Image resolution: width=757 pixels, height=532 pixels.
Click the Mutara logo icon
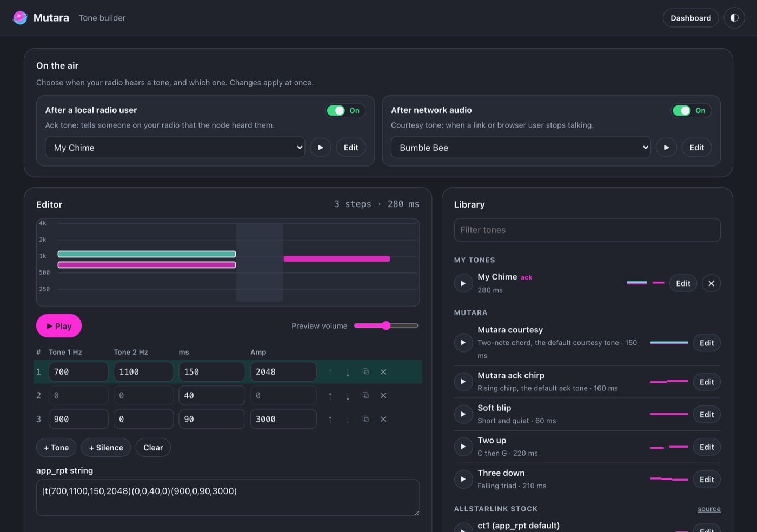20,18
